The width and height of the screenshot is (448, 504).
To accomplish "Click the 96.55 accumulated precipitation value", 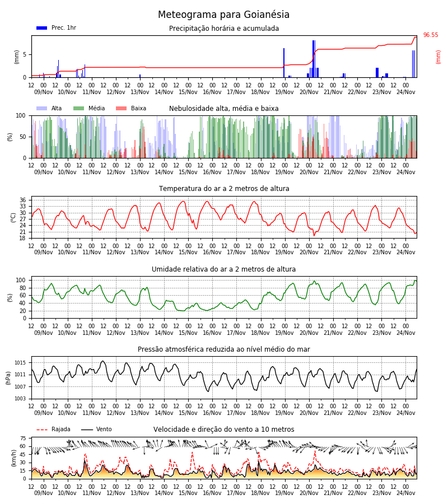I will tap(431, 35).
